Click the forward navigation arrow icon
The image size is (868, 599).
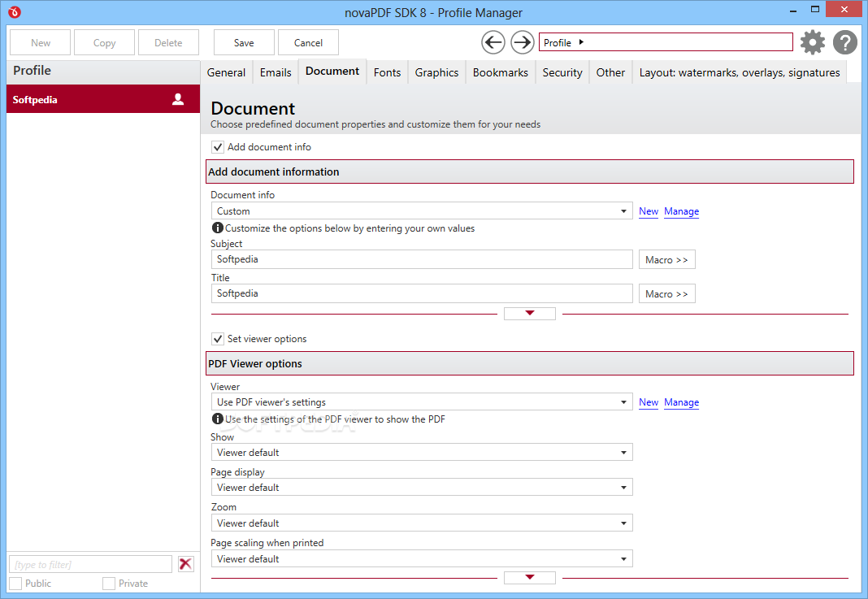click(x=522, y=42)
